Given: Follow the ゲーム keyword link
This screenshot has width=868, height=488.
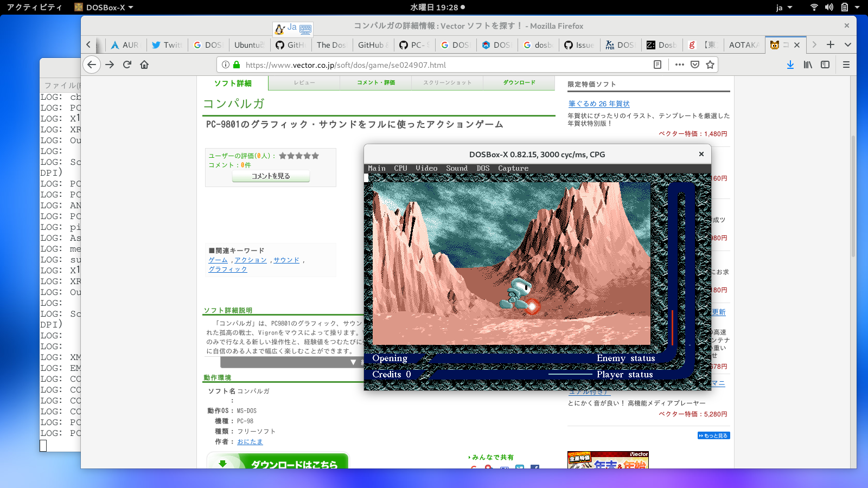Looking at the screenshot, I should point(218,260).
